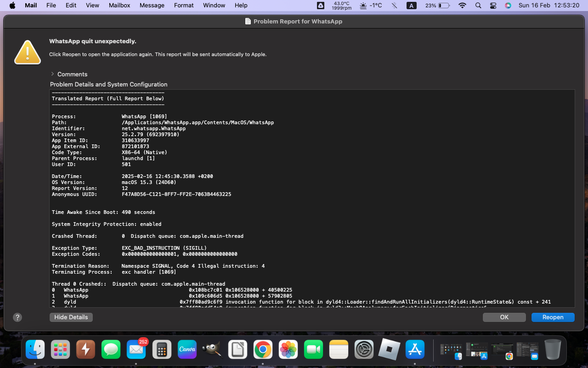Open the Message menu
Screen dimensions: 588x368
click(x=152, y=6)
